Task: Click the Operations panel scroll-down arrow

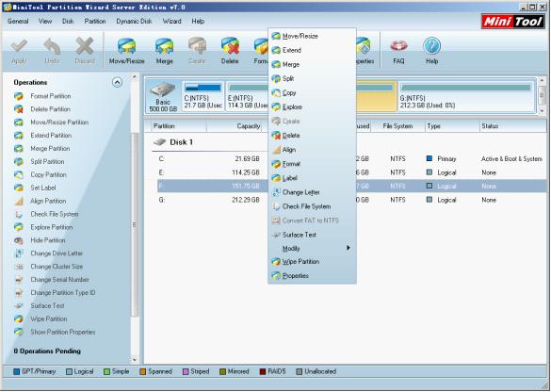Action: [x=135, y=360]
